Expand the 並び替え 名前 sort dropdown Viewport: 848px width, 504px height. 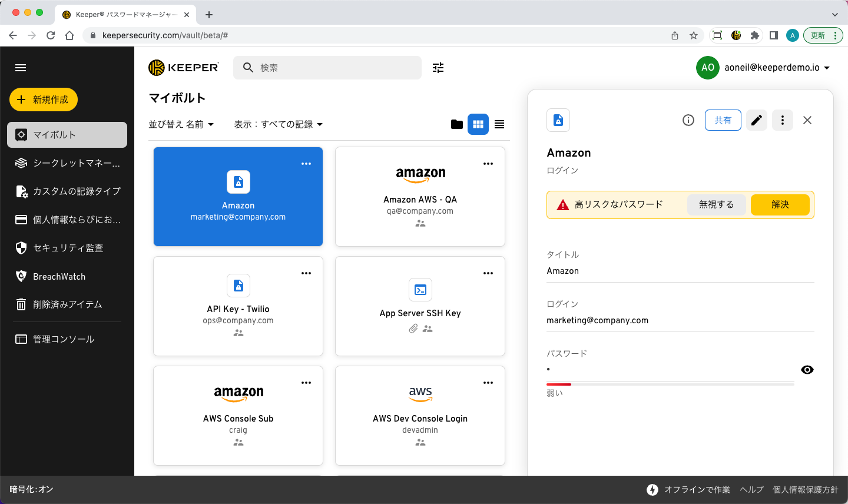coord(181,124)
